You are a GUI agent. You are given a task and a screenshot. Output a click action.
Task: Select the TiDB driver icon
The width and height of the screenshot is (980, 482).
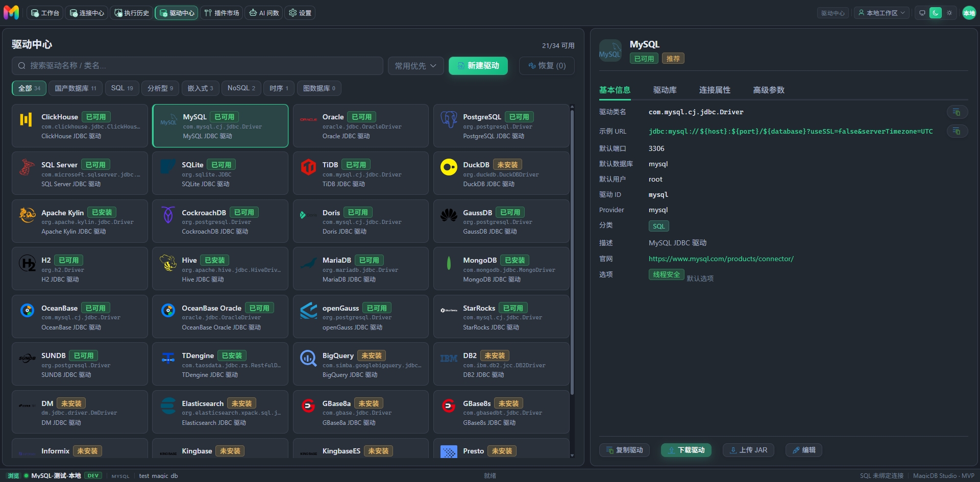(308, 167)
